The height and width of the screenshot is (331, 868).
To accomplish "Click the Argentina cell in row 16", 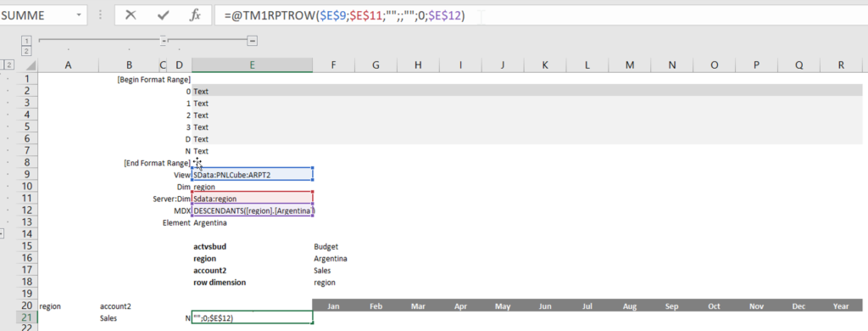I will (334, 258).
